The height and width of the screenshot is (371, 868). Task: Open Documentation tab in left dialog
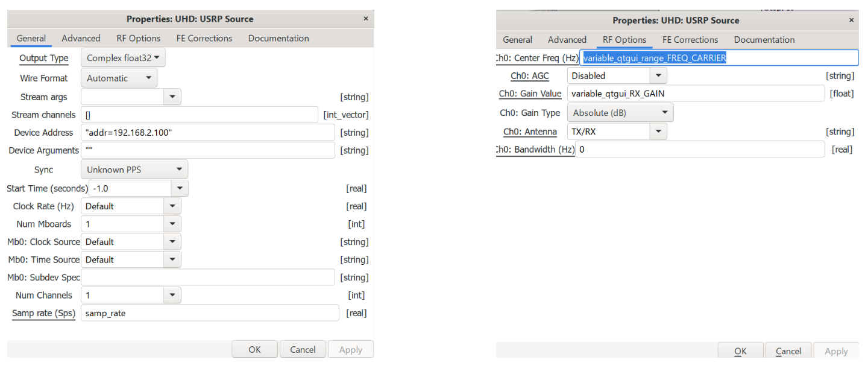coord(278,38)
